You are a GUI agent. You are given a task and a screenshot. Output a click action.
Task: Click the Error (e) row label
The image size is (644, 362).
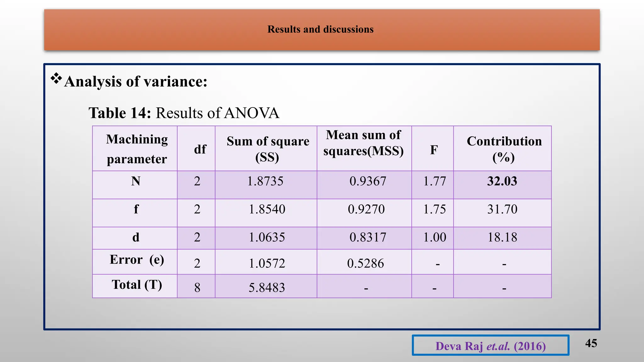(x=136, y=260)
